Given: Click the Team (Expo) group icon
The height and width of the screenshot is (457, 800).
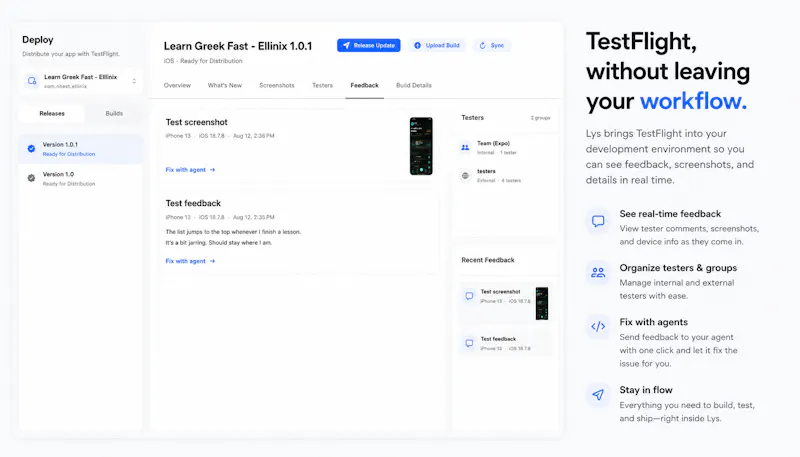Looking at the screenshot, I should [465, 147].
